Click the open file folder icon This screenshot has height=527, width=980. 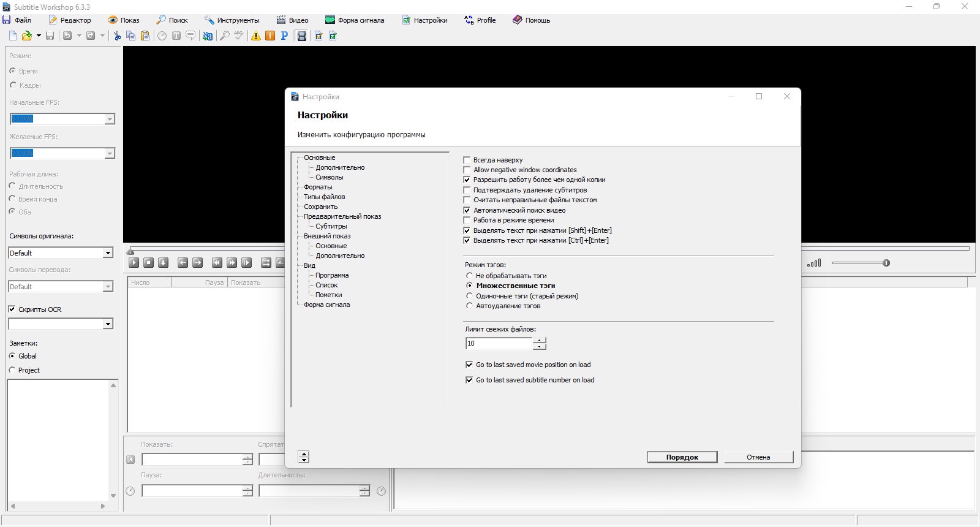26,36
